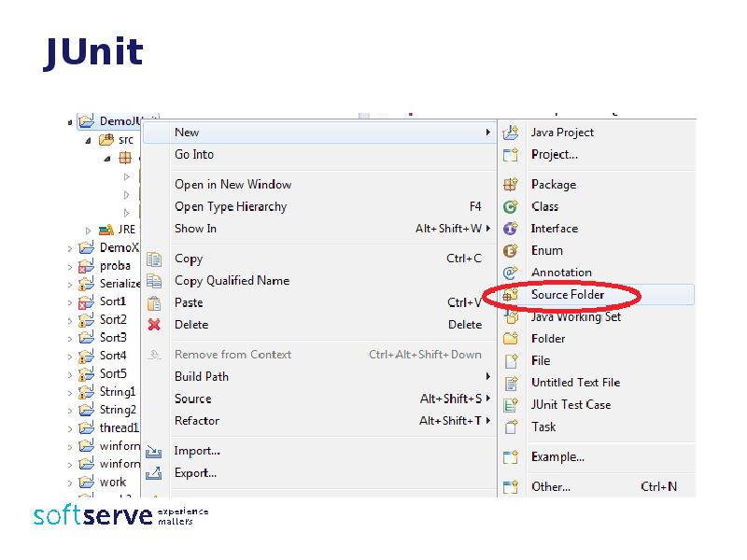Click the Task icon in submenu
This screenshot has width=747, height=560.
click(511, 427)
